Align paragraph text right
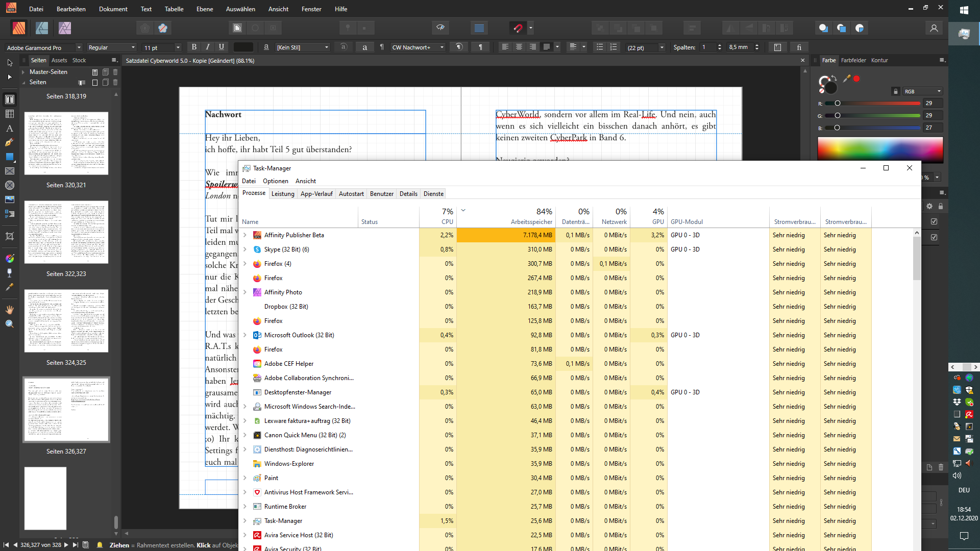This screenshot has width=980, height=551. point(532,47)
